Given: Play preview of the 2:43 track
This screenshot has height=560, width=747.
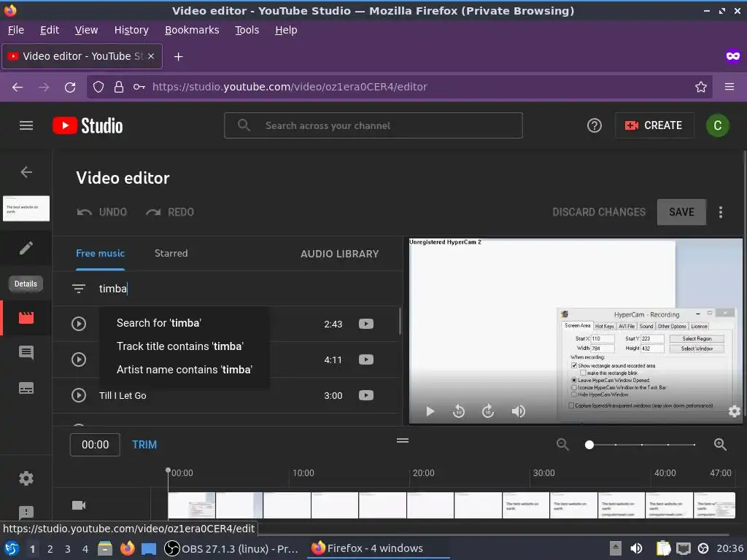Looking at the screenshot, I should (x=79, y=324).
